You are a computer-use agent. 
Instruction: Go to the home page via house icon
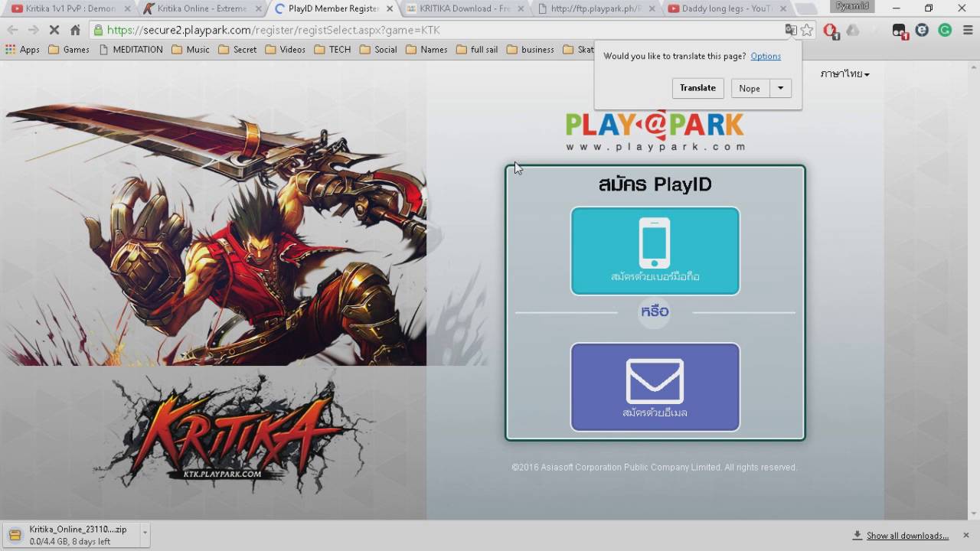click(75, 30)
